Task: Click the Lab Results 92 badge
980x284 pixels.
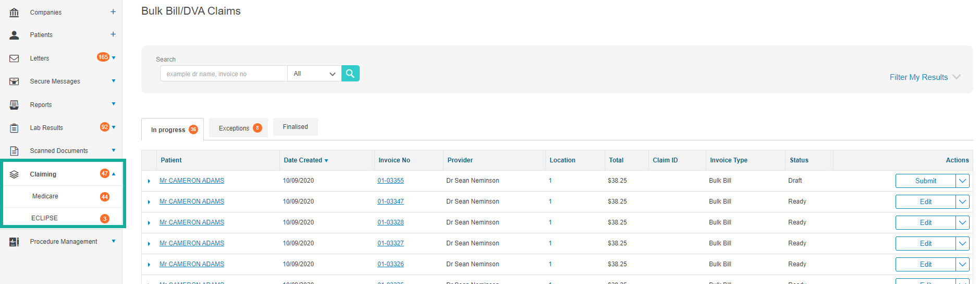Action: 105,127
